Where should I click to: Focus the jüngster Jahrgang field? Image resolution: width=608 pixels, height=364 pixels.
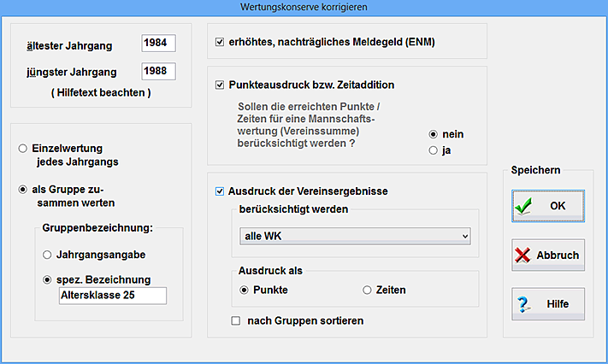(158, 71)
